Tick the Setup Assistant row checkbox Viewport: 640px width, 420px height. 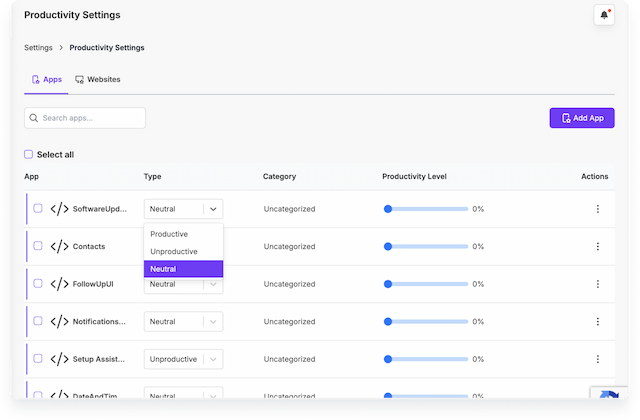point(38,359)
